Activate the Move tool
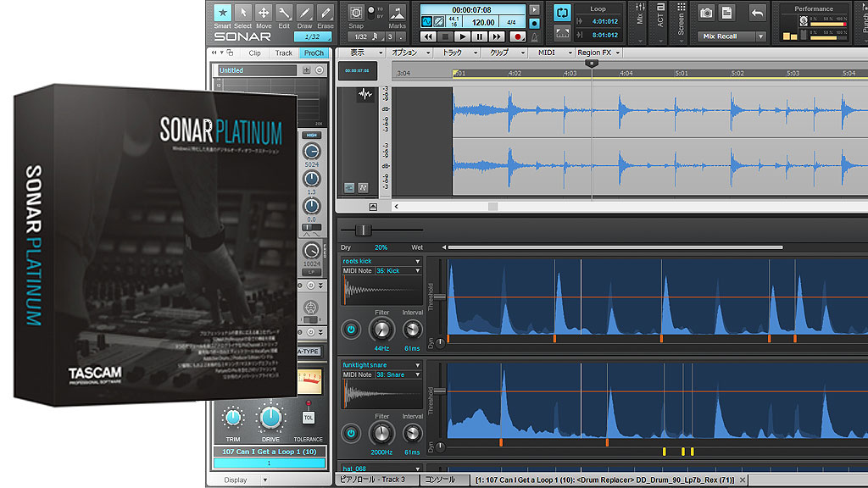The width and height of the screenshot is (868, 488). (264, 13)
